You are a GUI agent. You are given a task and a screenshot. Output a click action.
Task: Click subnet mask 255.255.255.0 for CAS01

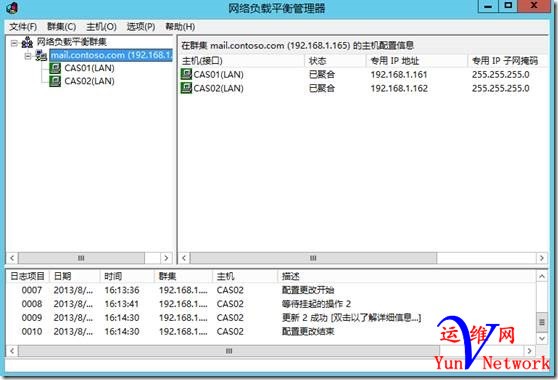tap(500, 75)
